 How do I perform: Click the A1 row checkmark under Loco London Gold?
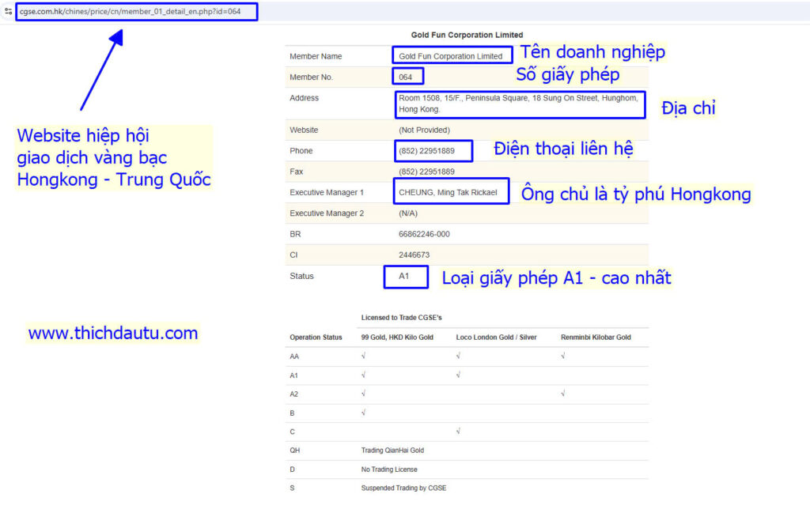459,375
